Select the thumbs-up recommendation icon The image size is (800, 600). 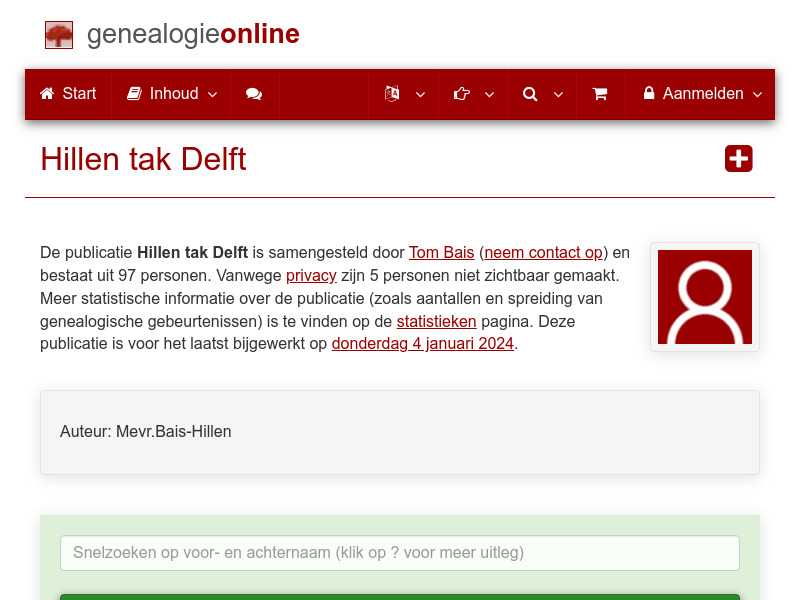[461, 93]
